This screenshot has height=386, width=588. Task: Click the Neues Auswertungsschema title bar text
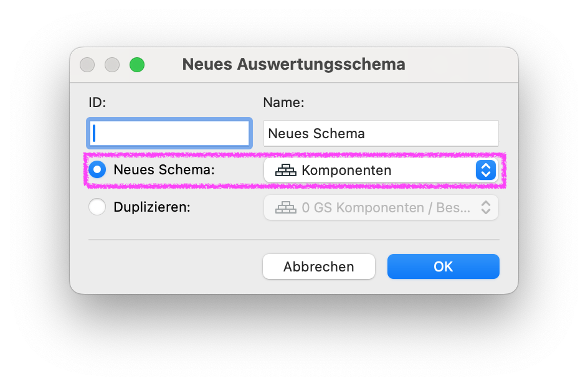coord(293,64)
